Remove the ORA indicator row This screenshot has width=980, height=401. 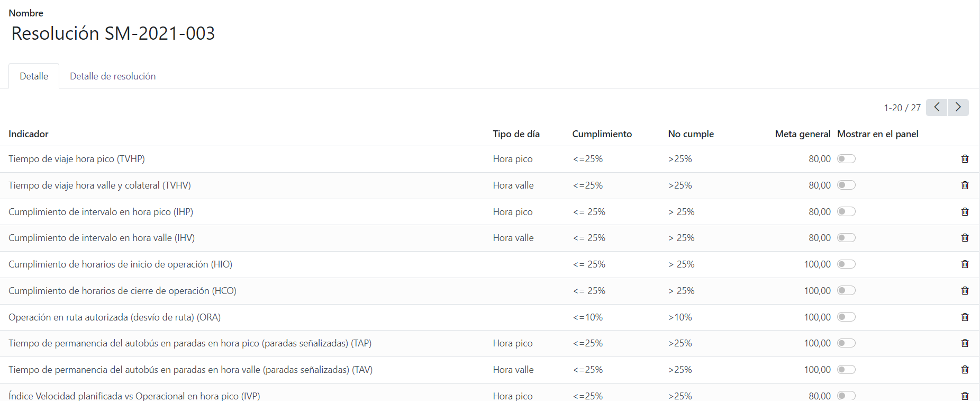pos(965,317)
